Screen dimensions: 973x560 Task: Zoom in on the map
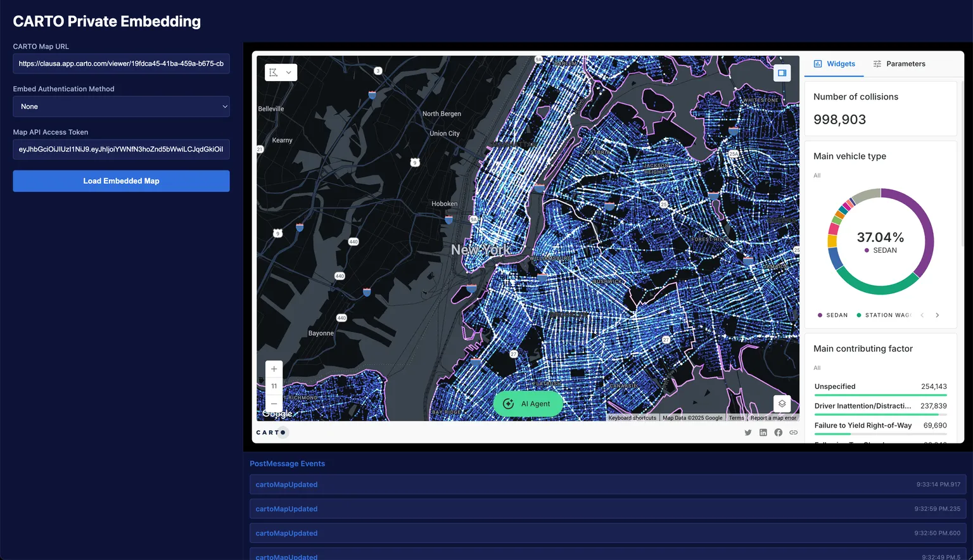click(274, 369)
